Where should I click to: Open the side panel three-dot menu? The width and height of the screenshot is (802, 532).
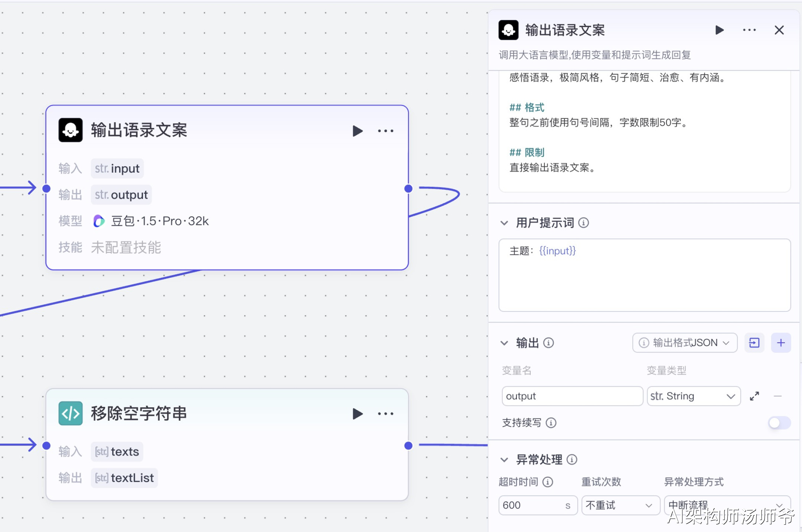click(x=749, y=30)
